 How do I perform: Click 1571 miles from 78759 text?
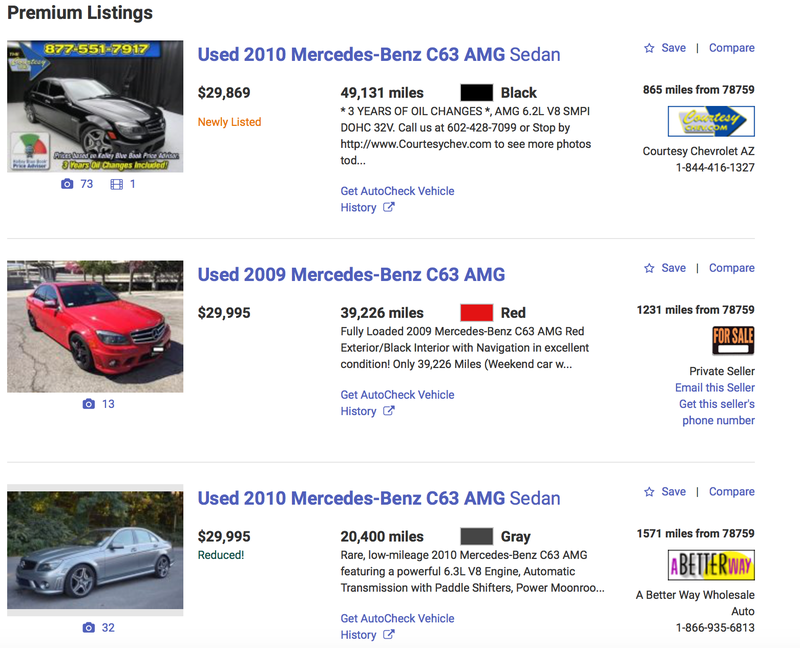695,534
